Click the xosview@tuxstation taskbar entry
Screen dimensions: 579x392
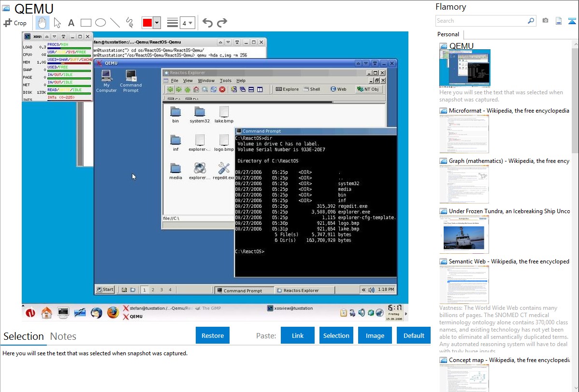[x=290, y=308]
